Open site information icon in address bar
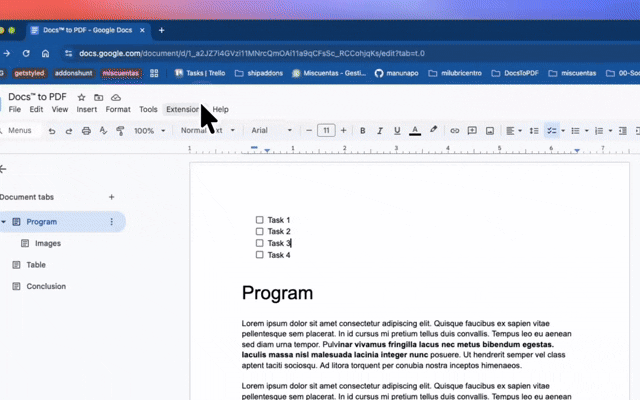640x400 pixels. tap(68, 53)
